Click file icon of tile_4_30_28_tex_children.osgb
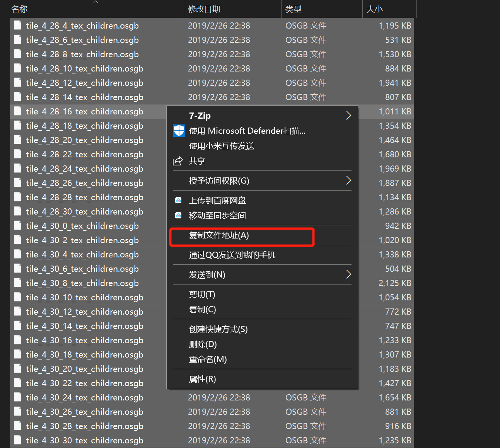 (x=17, y=426)
